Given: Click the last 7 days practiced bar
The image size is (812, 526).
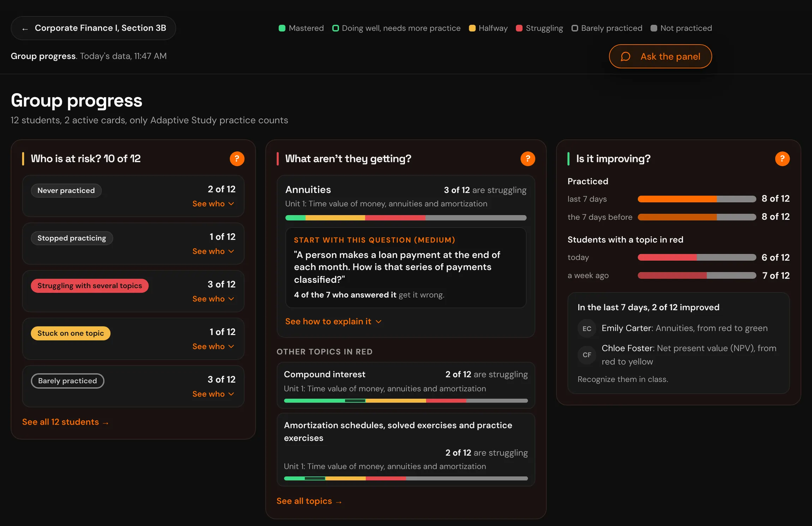Looking at the screenshot, I should (x=697, y=199).
